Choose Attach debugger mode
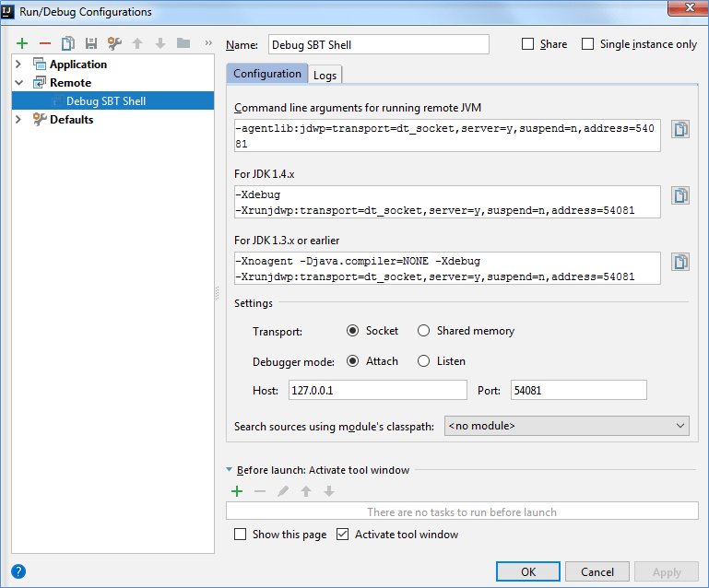The width and height of the screenshot is (709, 588). [x=353, y=361]
